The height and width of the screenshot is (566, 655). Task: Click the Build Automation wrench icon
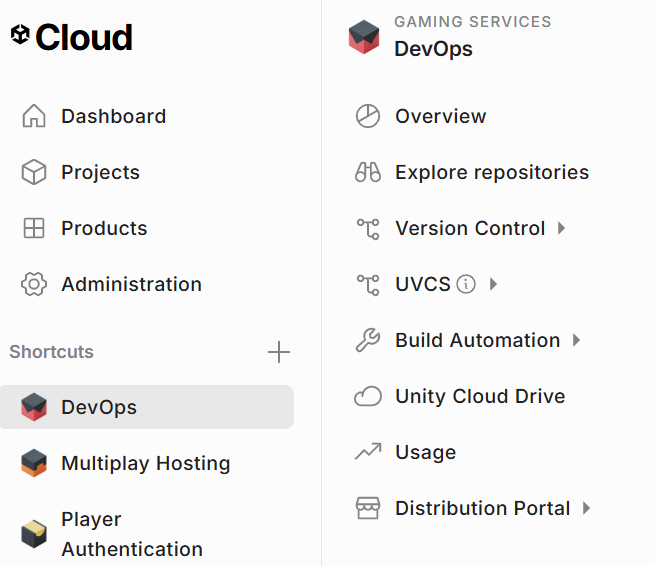coord(368,340)
